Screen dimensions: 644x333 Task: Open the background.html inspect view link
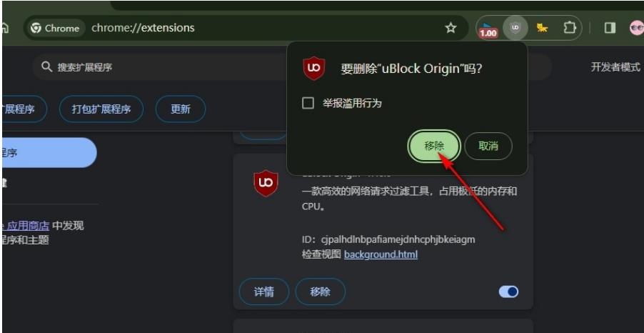pos(381,254)
